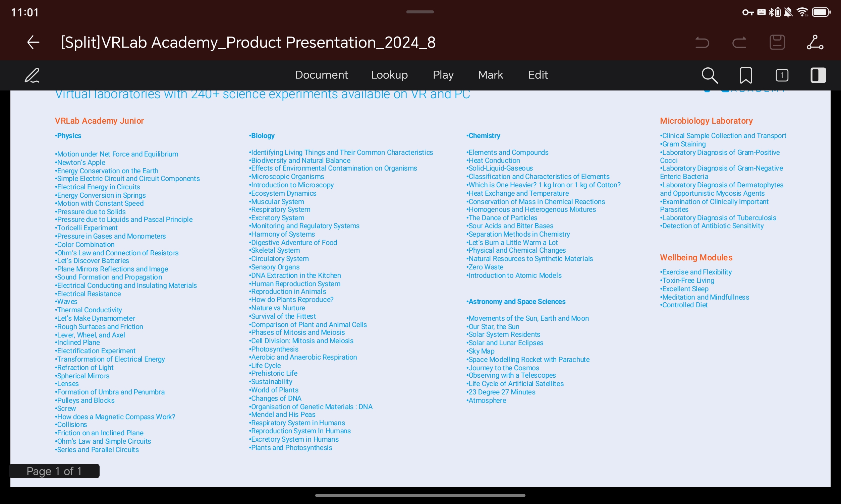This screenshot has height=504, width=841.
Task: Open the page number view icon
Action: (782, 75)
